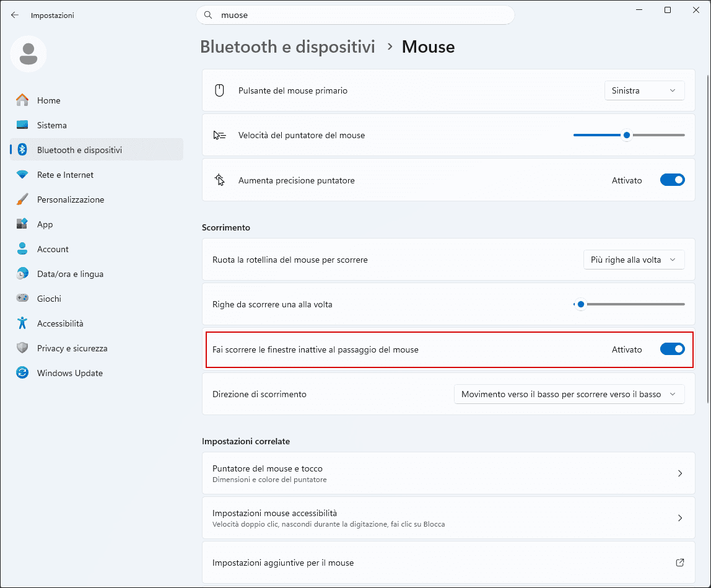711x588 pixels.
Task: Click the Privacy e sicurezza shield icon
Action: [22, 348]
